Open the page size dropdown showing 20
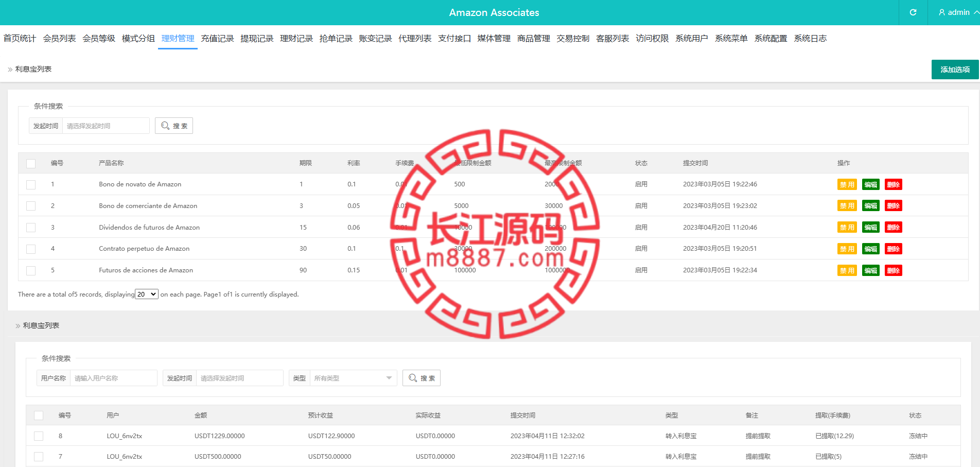The width and height of the screenshot is (980, 467). point(147,295)
